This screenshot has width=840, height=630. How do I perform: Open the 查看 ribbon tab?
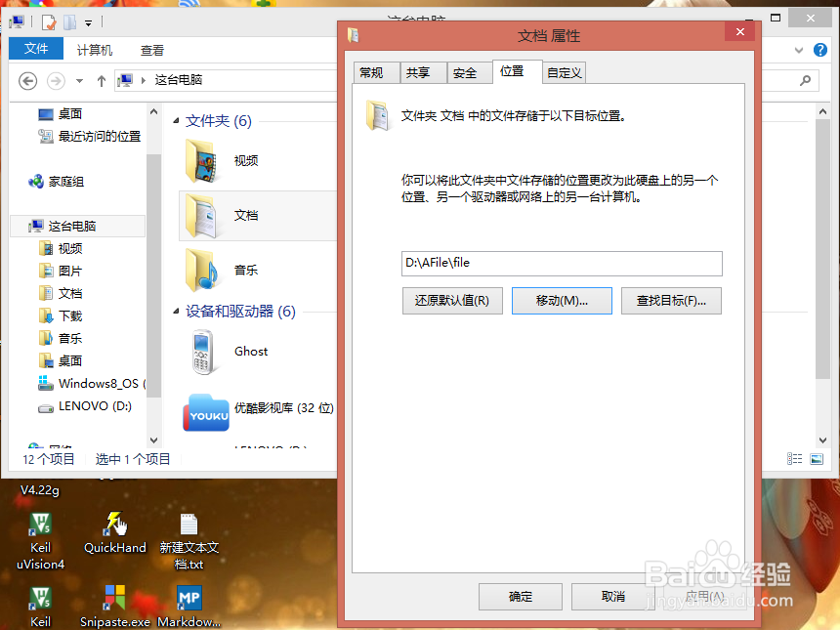152,51
